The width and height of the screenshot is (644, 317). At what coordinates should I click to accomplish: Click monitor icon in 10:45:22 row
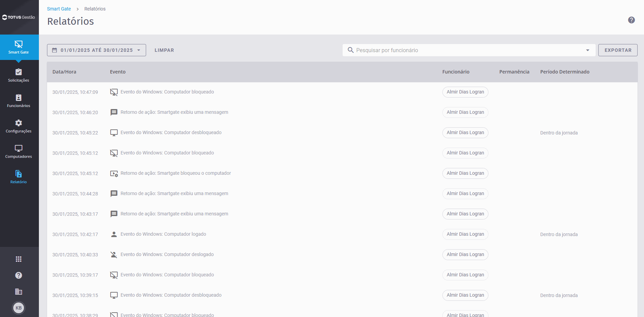click(114, 133)
